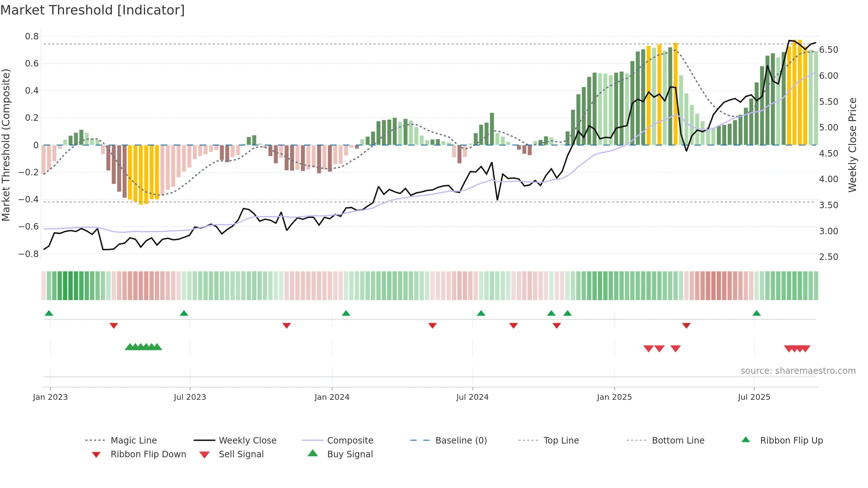The image size is (868, 488).
Task: Click the chart title Market Threshold [Indicator]
Action: (93, 10)
